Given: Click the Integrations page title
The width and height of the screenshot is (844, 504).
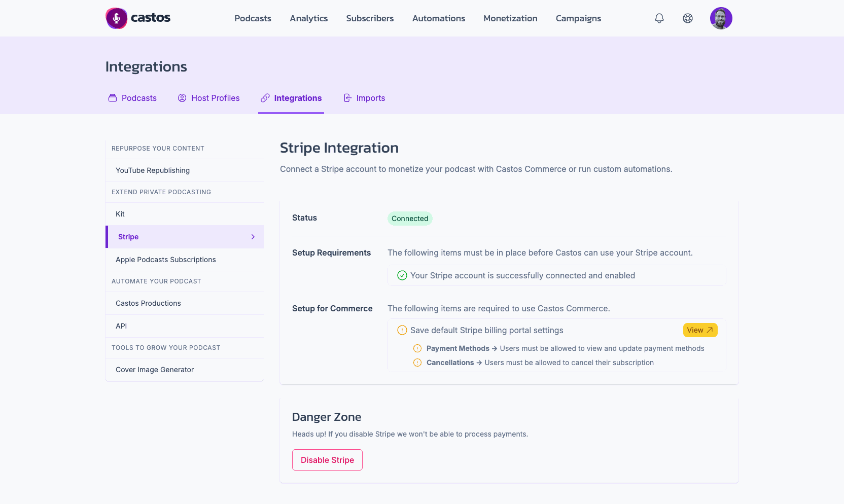Looking at the screenshot, I should (146, 66).
